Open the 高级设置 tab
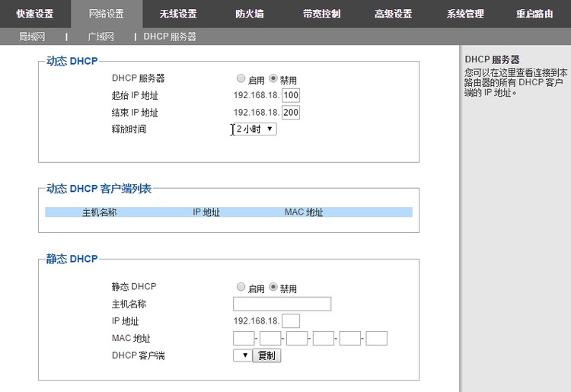 pos(394,14)
